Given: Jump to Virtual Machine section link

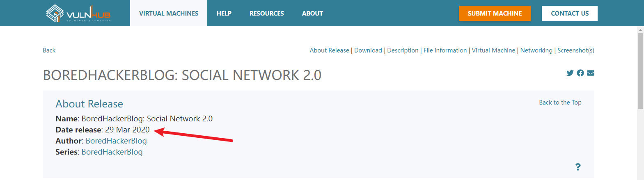Looking at the screenshot, I should coord(493,50).
